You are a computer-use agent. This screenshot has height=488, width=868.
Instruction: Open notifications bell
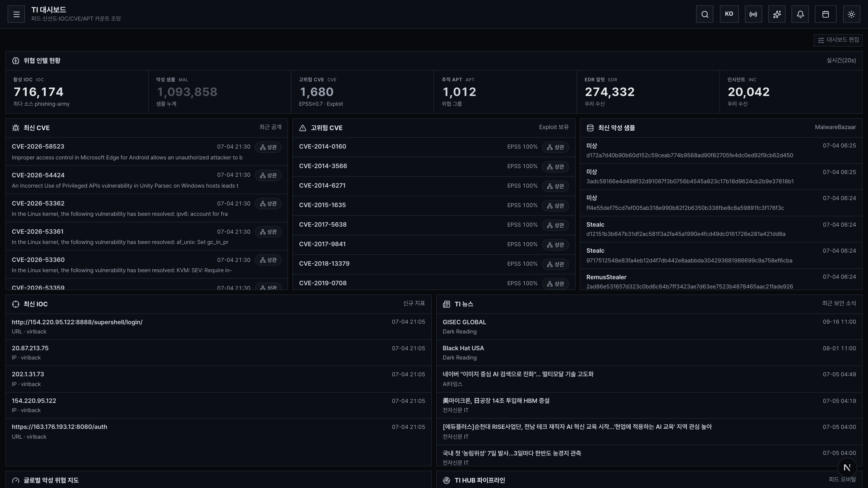[x=800, y=14]
